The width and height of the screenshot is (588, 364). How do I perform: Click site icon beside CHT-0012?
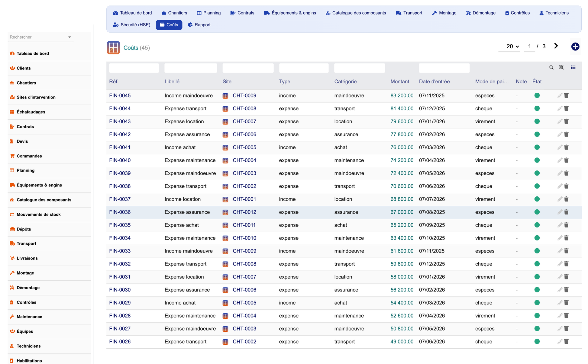(225, 212)
